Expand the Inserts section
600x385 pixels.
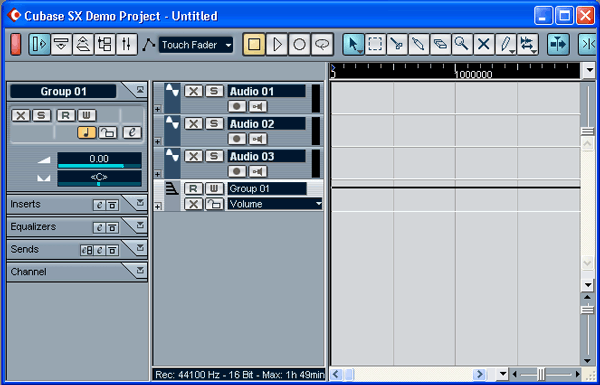(x=140, y=202)
